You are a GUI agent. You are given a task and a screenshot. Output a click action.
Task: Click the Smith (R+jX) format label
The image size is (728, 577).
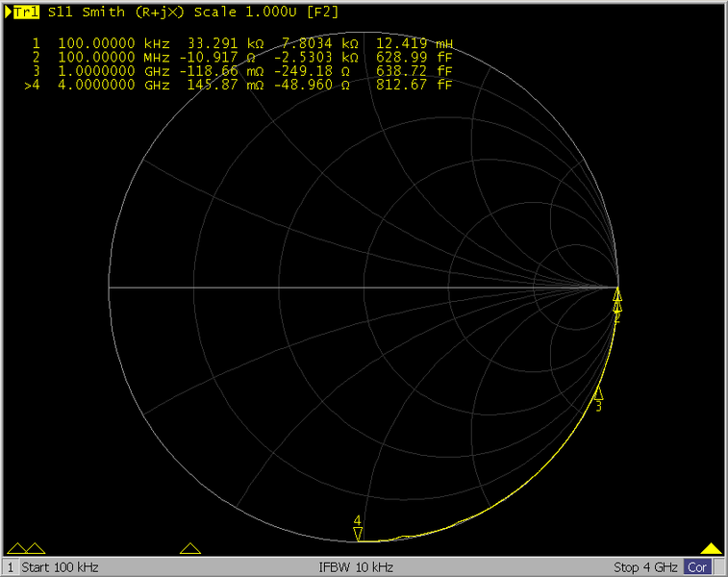pyautogui.click(x=134, y=13)
